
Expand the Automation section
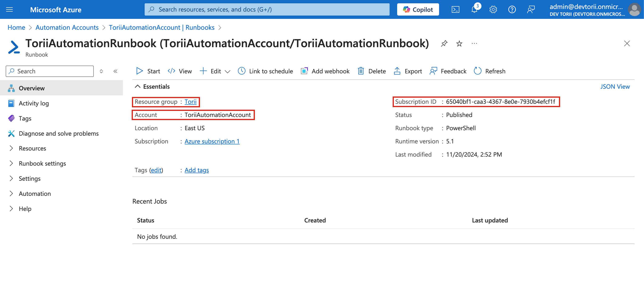tap(61, 194)
